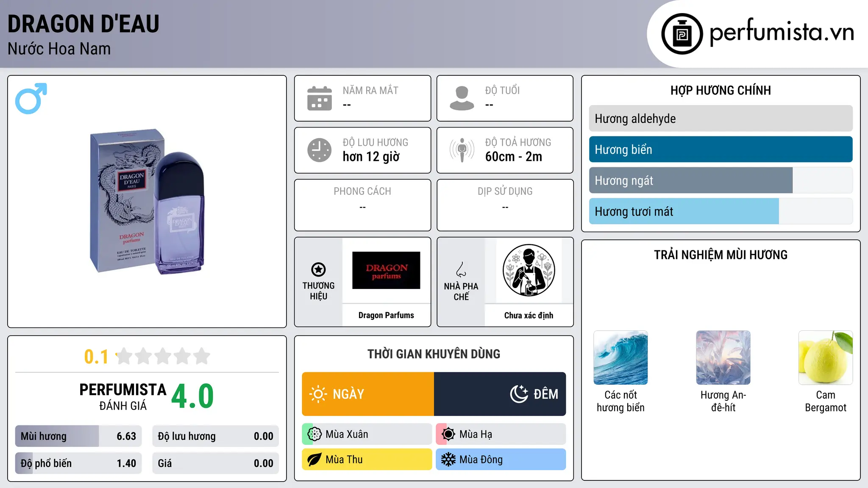The image size is (868, 488).
Task: Click the perfumista.vn site name
Action: (782, 32)
